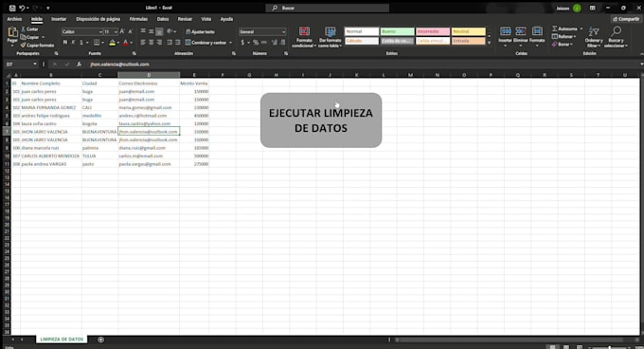The height and width of the screenshot is (349, 644).
Task: Click the Save icon in the title bar
Action: [12, 8]
